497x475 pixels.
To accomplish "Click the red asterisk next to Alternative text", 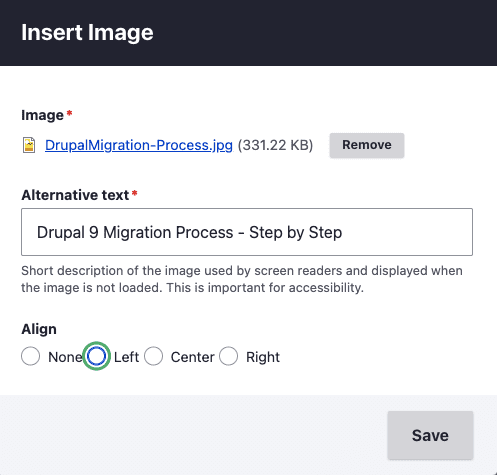I will point(134,193).
